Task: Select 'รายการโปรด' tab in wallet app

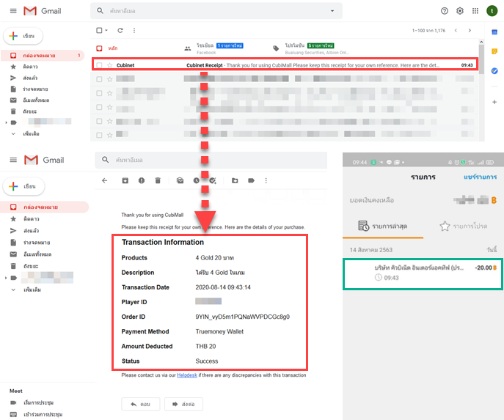Action: pos(463,226)
